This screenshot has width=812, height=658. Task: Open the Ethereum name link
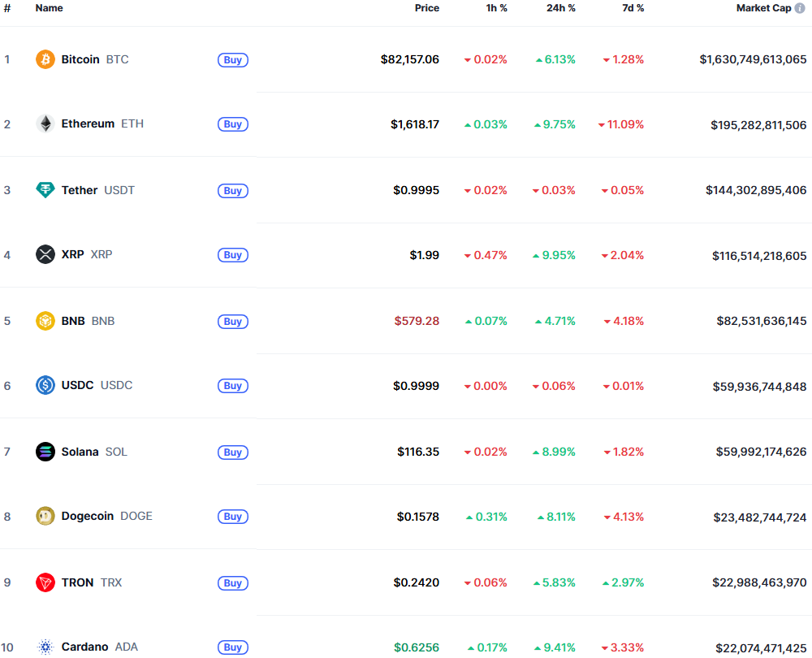[x=88, y=123]
